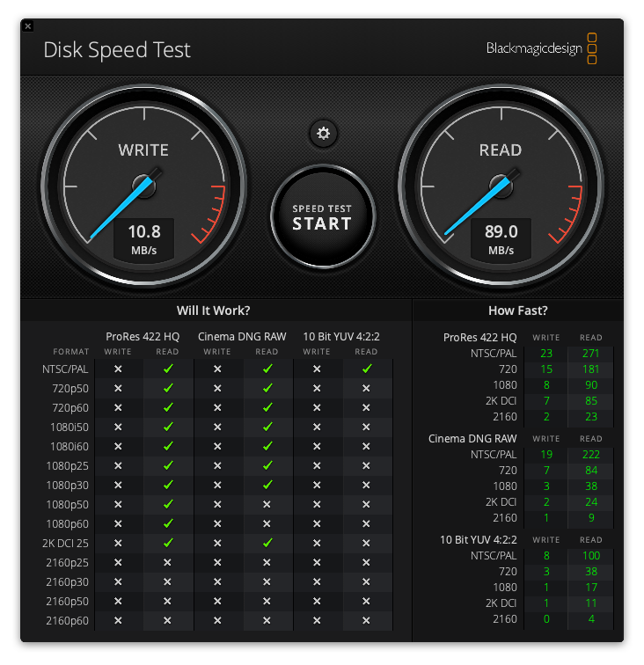The width and height of the screenshot is (644, 665).
Task: Click 10 Bit YUV 2160 write value 0
Action: coord(546,619)
